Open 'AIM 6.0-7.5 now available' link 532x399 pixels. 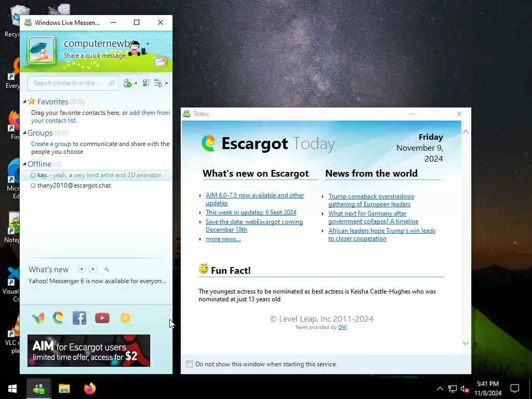tap(255, 199)
